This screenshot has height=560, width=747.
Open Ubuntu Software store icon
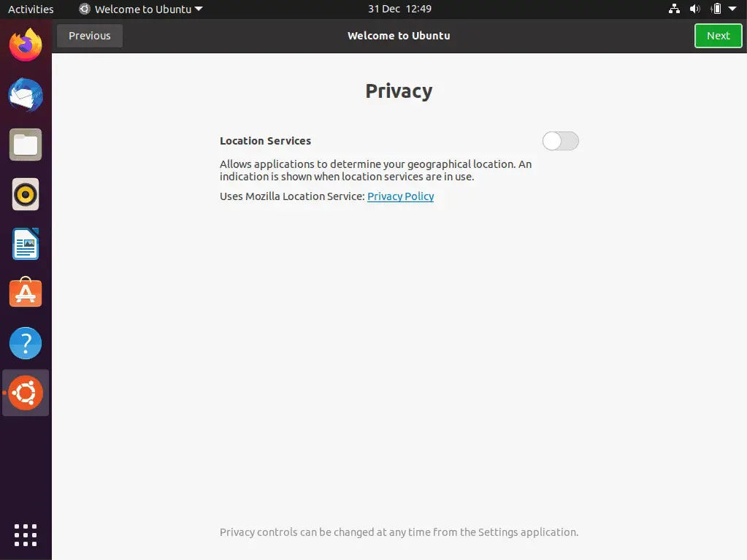click(x=26, y=292)
